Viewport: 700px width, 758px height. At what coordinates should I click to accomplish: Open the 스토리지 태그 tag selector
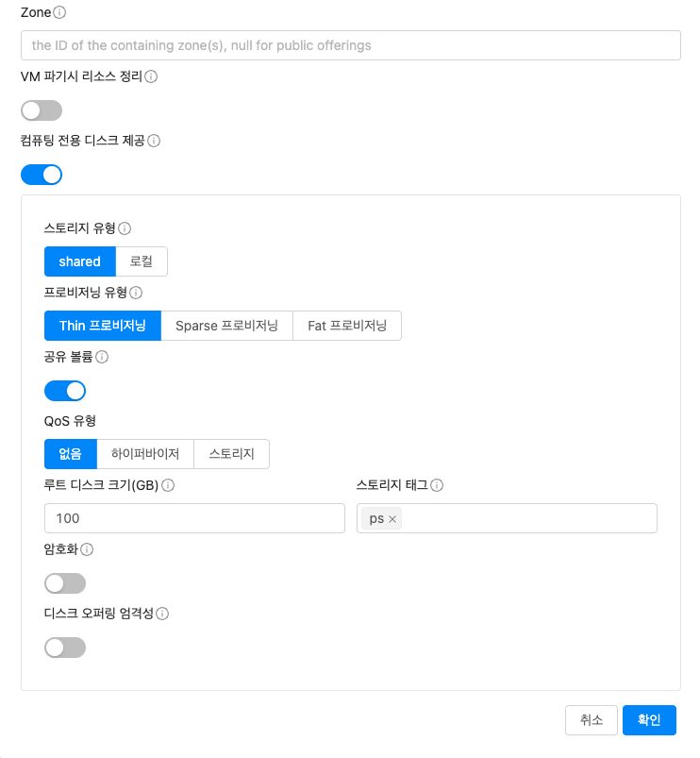pyautogui.click(x=528, y=519)
